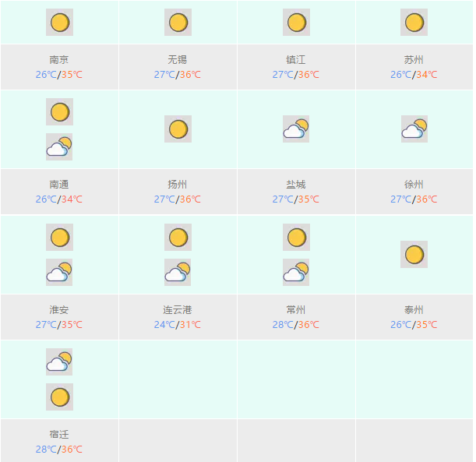Click the sun icon at top of 淮安 cell
The image size is (476, 462).
pyautogui.click(x=59, y=237)
